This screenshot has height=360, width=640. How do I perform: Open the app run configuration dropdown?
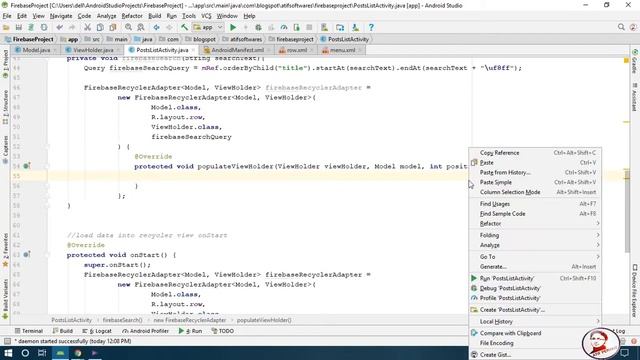click(x=208, y=27)
